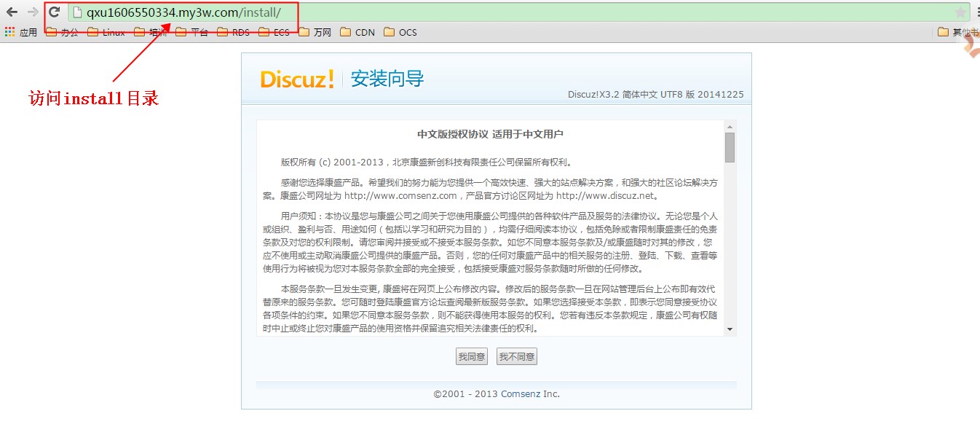
Task: Open the 应用 apps shortcut
Action: click(x=20, y=32)
